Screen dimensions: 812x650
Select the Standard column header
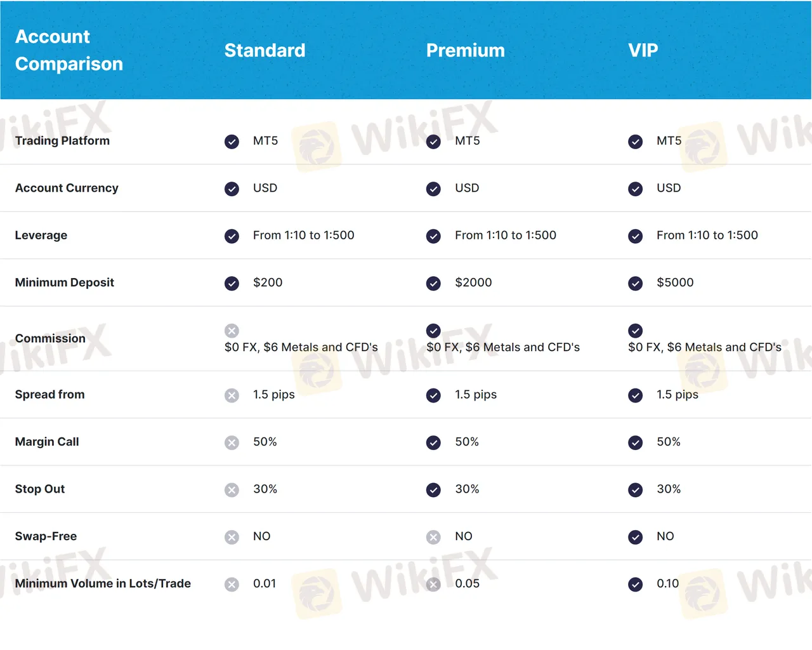265,50
